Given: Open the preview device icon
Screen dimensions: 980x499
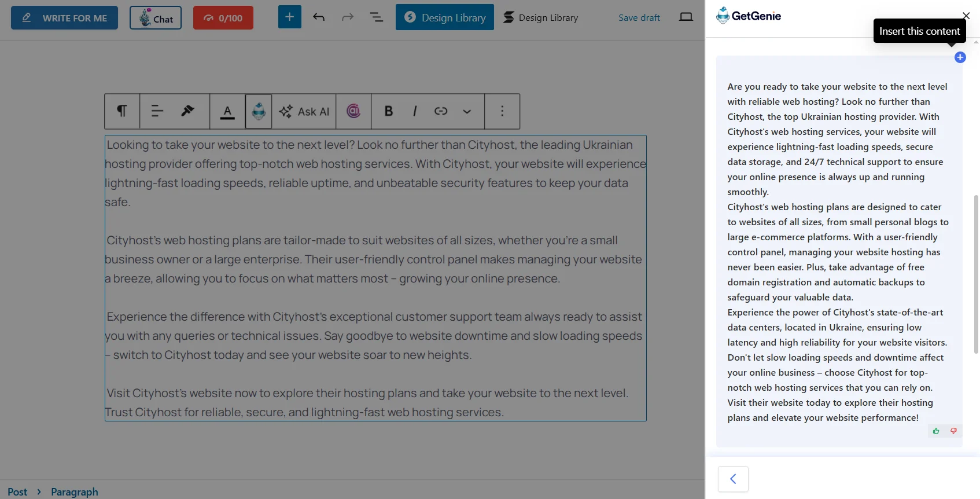Looking at the screenshot, I should 686,17.
